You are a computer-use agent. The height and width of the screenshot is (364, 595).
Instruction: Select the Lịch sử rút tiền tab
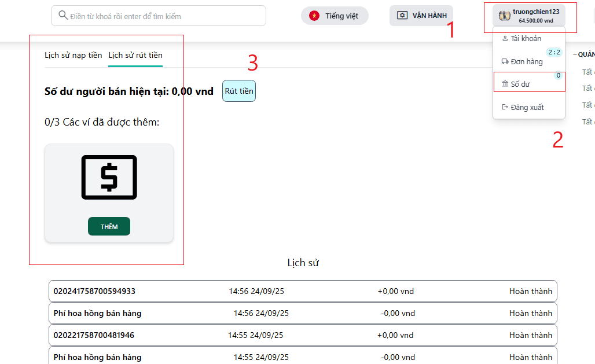pyautogui.click(x=135, y=56)
